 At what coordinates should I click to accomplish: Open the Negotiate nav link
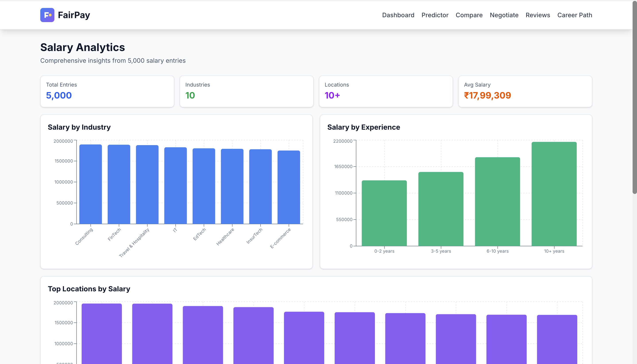tap(504, 15)
